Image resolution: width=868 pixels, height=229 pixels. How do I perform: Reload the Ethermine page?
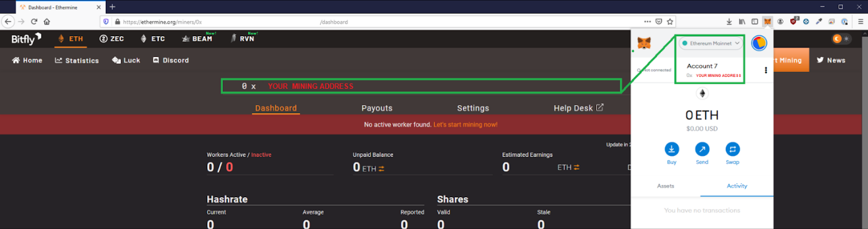coord(34,21)
